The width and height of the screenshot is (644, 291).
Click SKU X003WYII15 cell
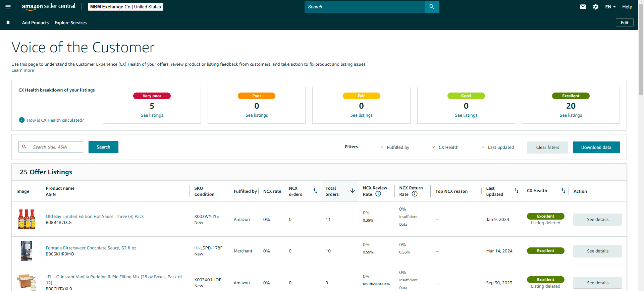207,216
